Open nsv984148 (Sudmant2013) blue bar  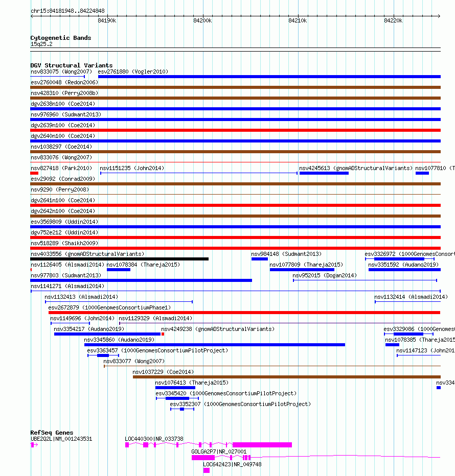(260, 259)
